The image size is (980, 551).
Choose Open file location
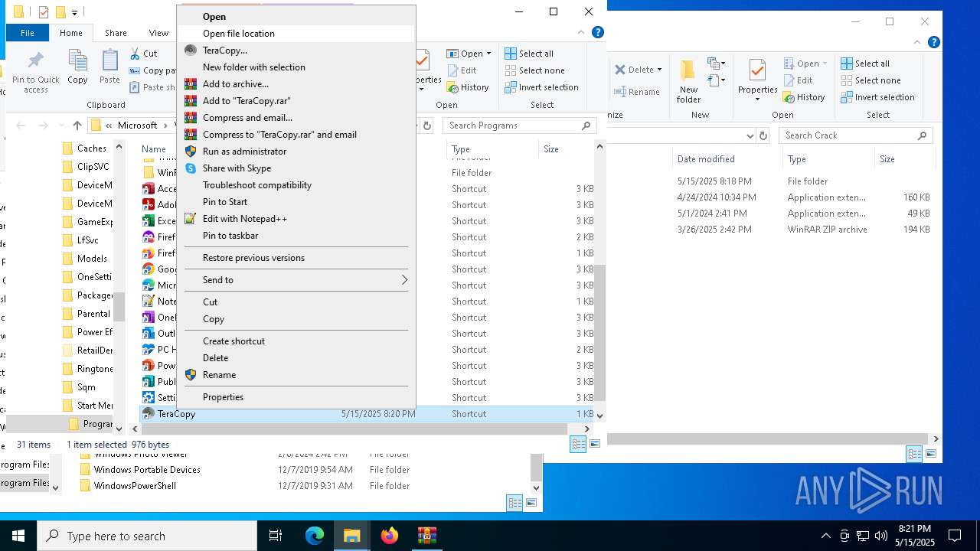click(238, 33)
